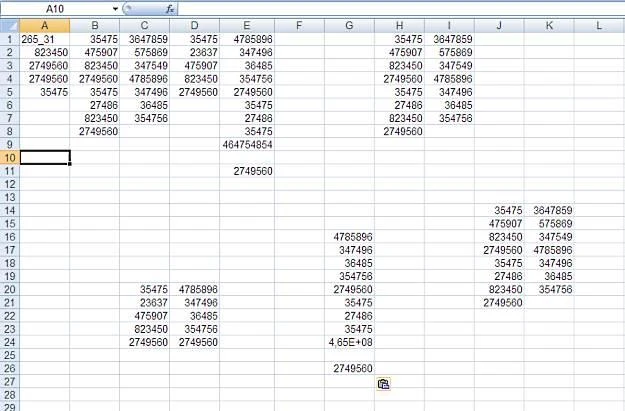
Task: Select column G header
Action: point(349,25)
